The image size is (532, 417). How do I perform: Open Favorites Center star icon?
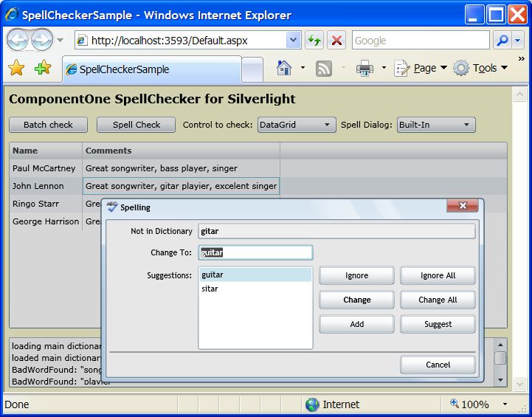[x=16, y=69]
